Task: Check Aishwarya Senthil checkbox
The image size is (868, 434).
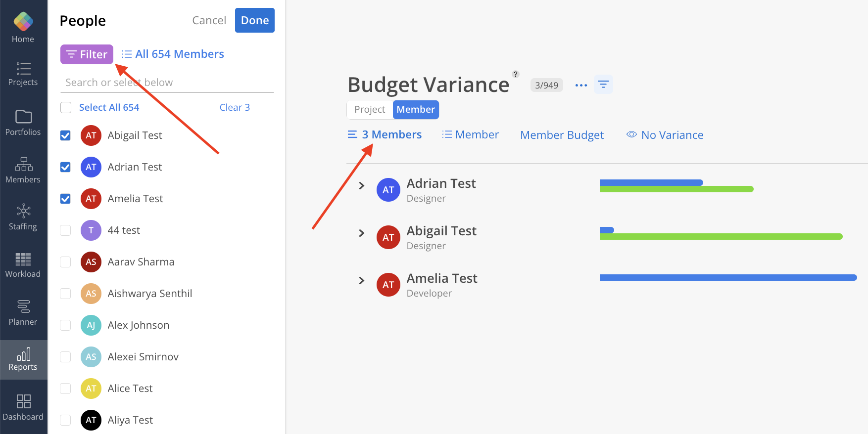Action: (65, 294)
